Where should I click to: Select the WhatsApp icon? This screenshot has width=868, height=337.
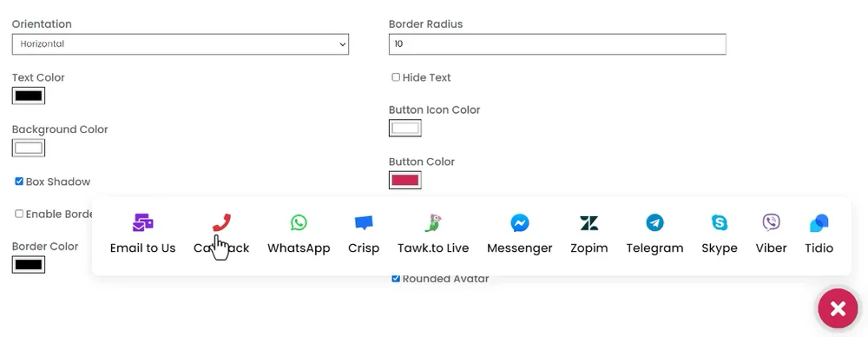point(299,223)
